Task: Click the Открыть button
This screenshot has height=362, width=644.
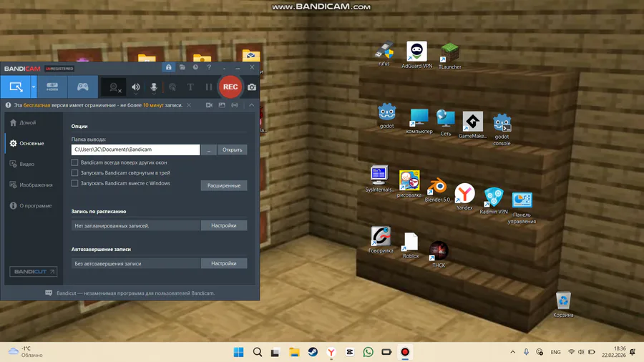Action: (232, 150)
